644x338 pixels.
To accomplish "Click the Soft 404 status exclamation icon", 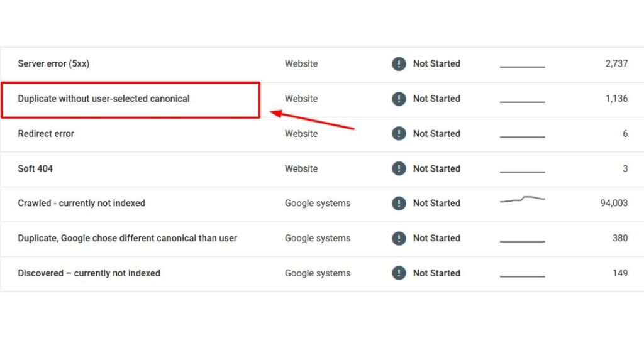I will pyautogui.click(x=399, y=168).
